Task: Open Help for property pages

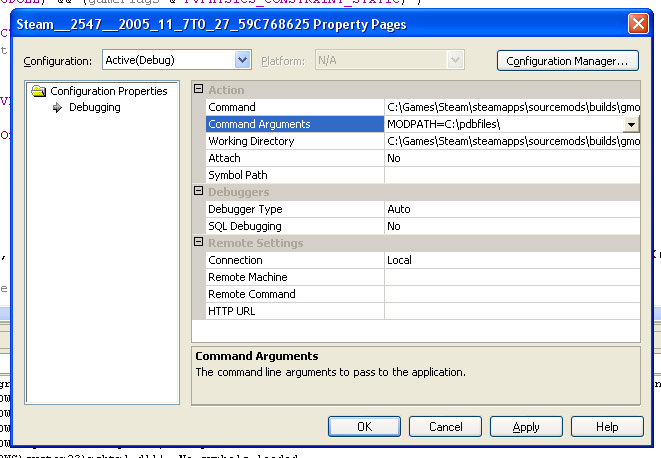Action: tap(607, 427)
